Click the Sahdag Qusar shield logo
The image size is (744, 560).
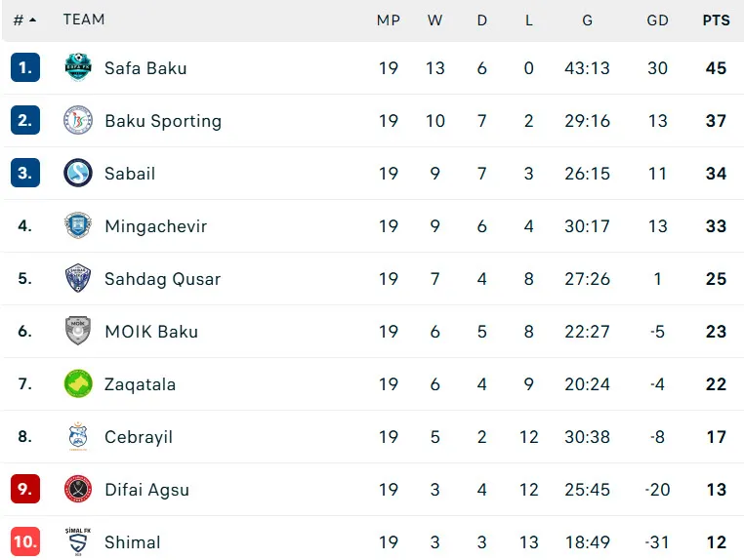click(x=78, y=278)
